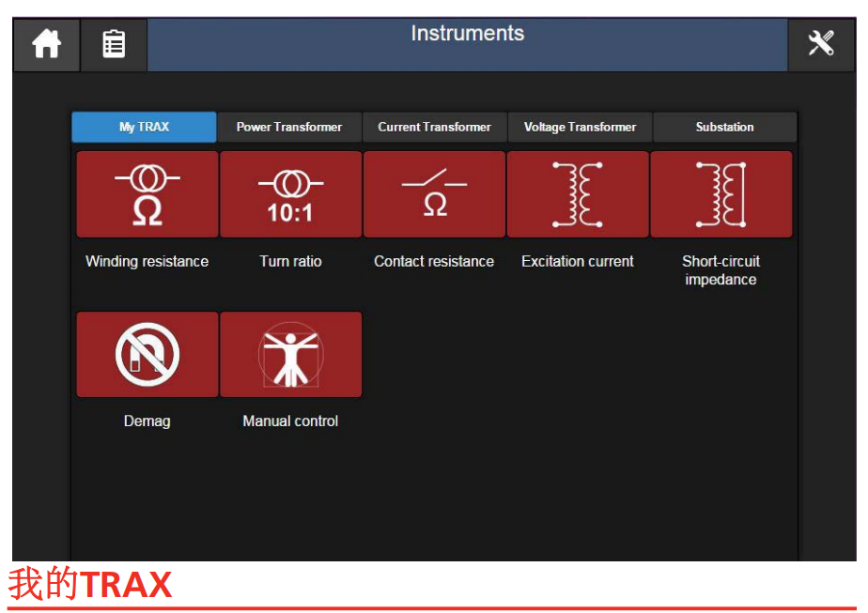Open the settings wrench icon
Viewport: 868px width, 613px height.
pyautogui.click(x=822, y=43)
